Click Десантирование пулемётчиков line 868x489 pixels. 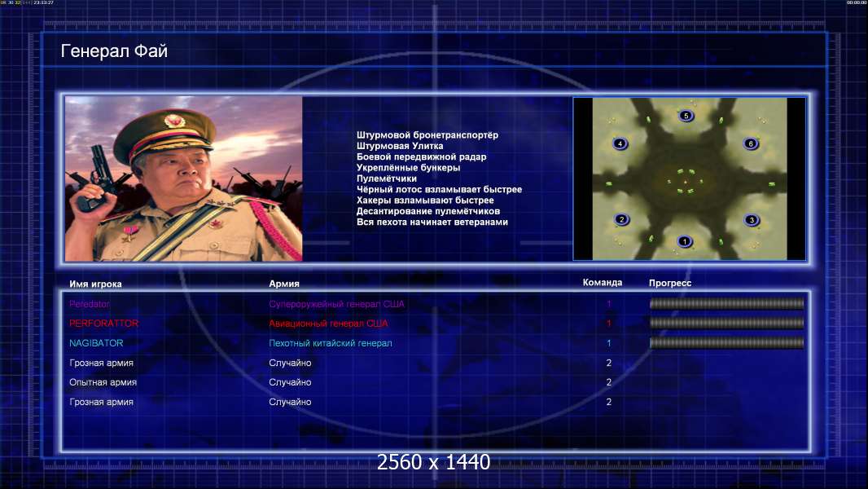(x=428, y=211)
